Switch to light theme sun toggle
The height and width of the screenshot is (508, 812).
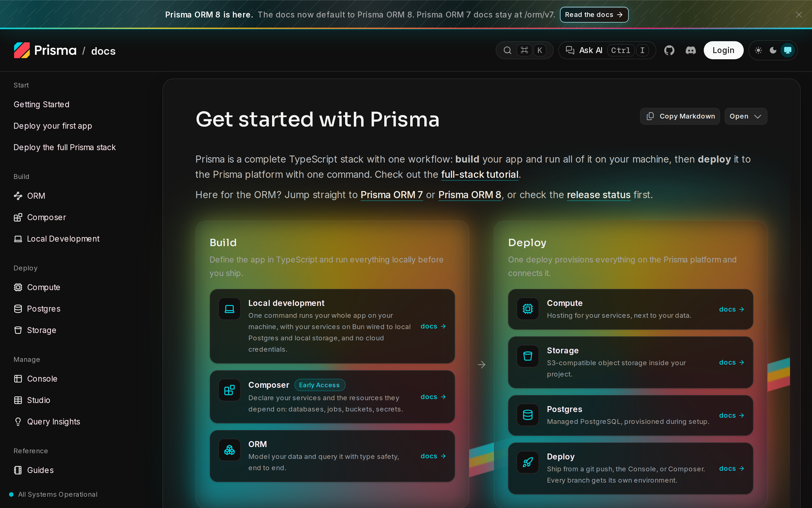tap(758, 51)
